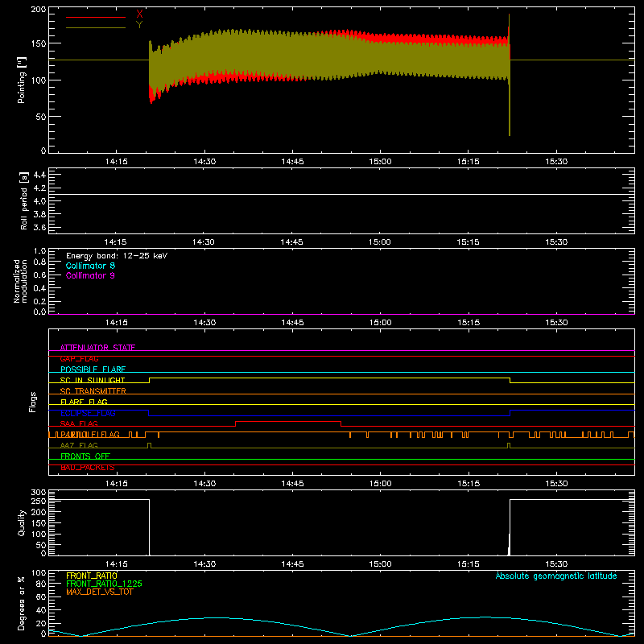Click 'Absolute geomagnetic latitude' legend text
644x644 pixels.
click(x=556, y=576)
